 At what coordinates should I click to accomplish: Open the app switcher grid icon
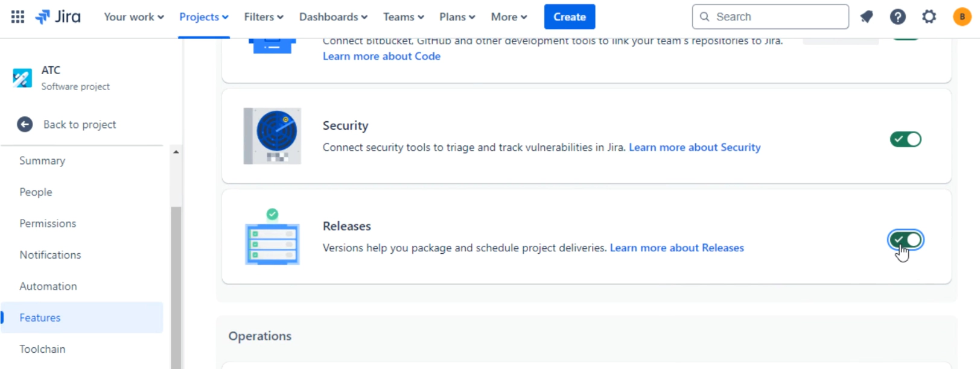(x=17, y=17)
